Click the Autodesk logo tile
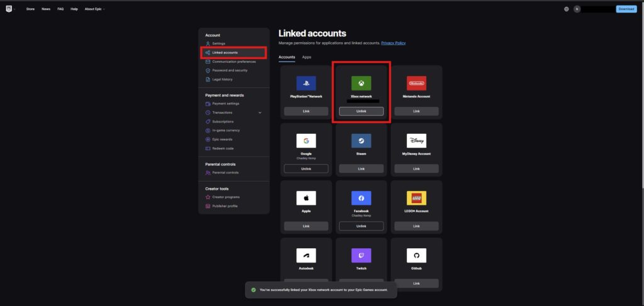Image resolution: width=644 pixels, height=306 pixels. [306, 256]
